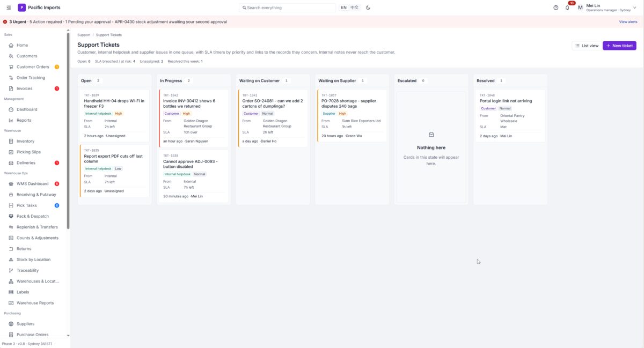The height and width of the screenshot is (348, 644).
Task: Open Customers sidebar item
Action: (34, 56)
